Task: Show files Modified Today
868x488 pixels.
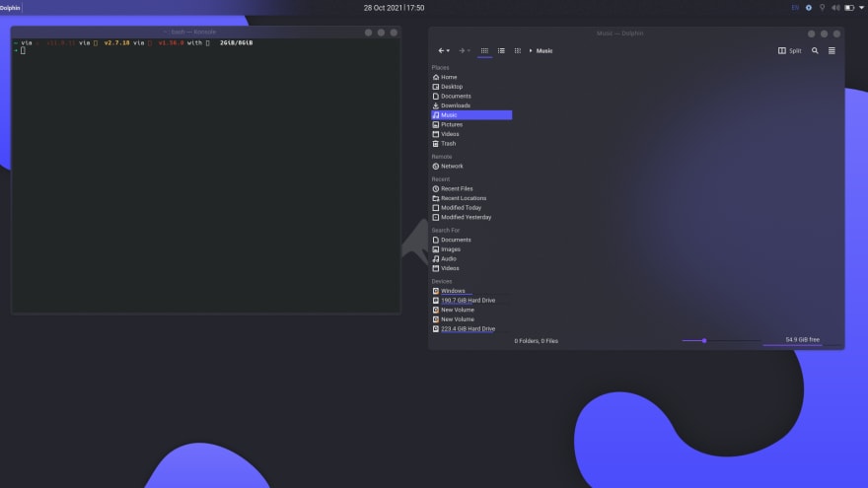Action: point(471,207)
